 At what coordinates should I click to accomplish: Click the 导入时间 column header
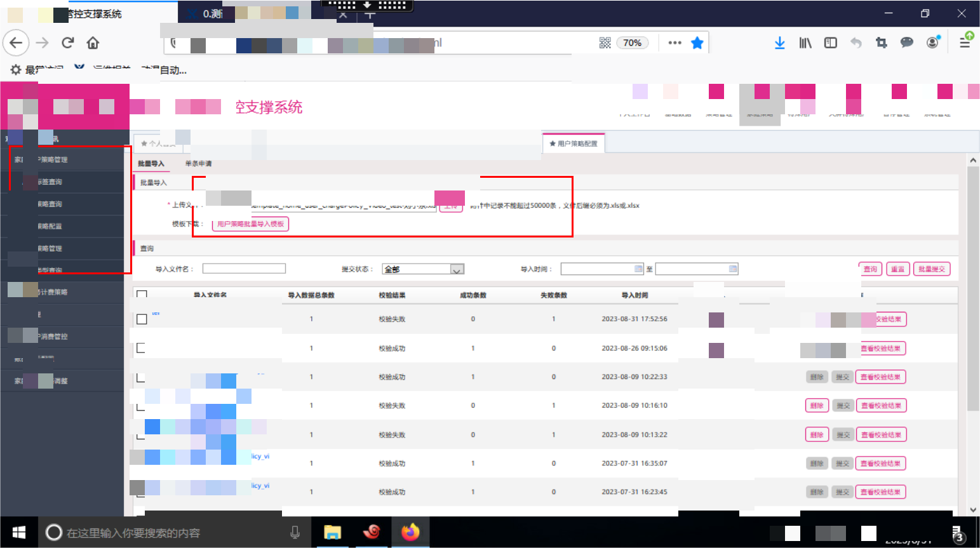(x=634, y=295)
